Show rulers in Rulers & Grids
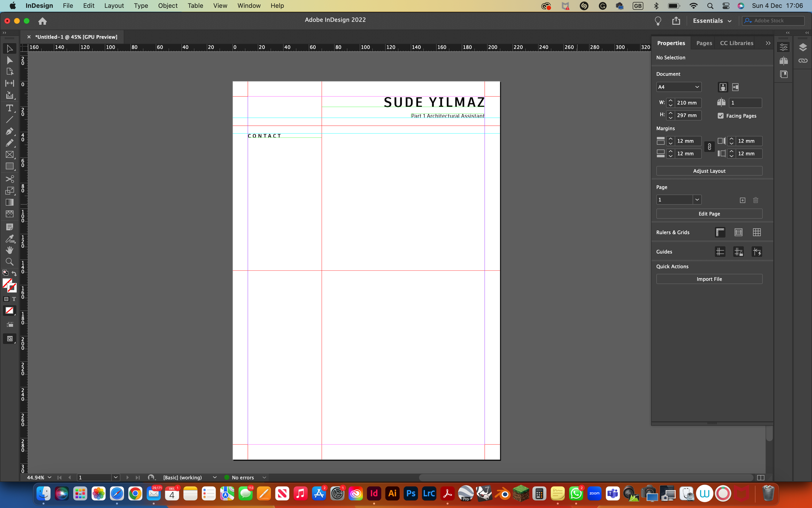The height and width of the screenshot is (508, 812). (720, 232)
